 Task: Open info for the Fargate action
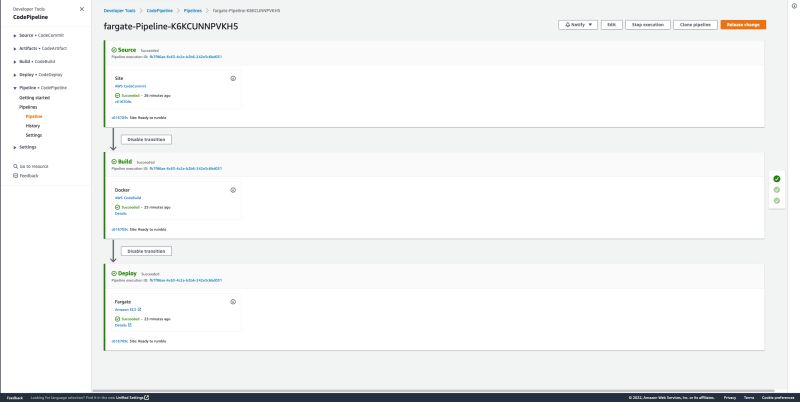tap(233, 302)
